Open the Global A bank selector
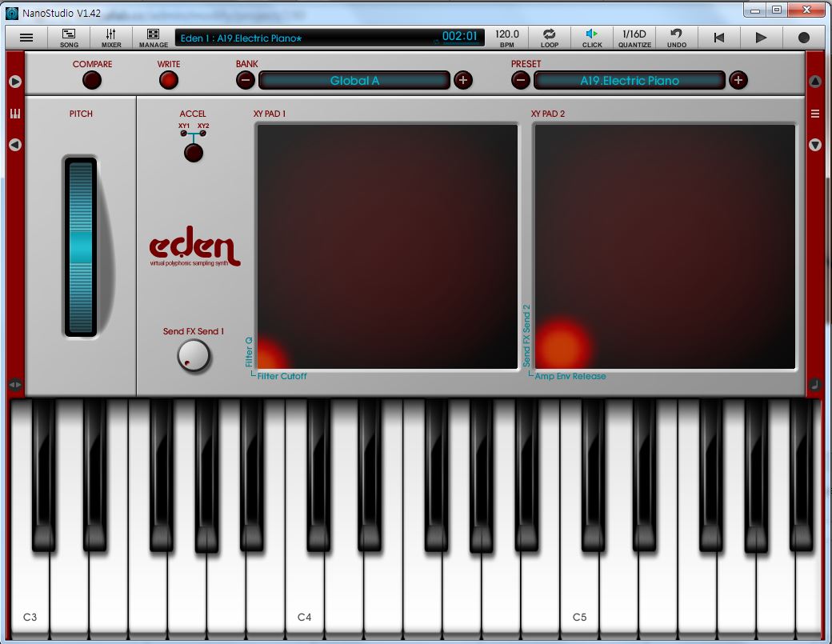This screenshot has width=832, height=644. [354, 81]
